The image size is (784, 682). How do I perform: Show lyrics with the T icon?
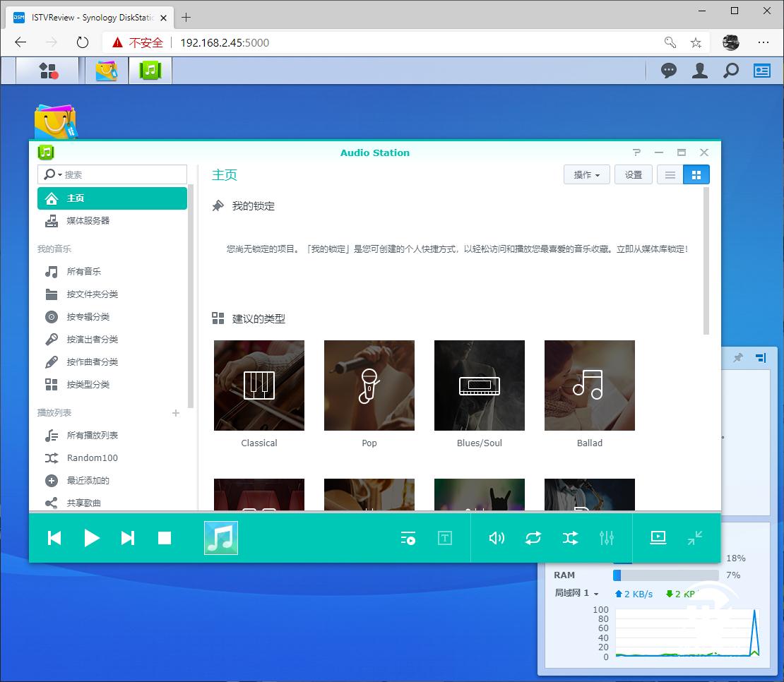[445, 538]
